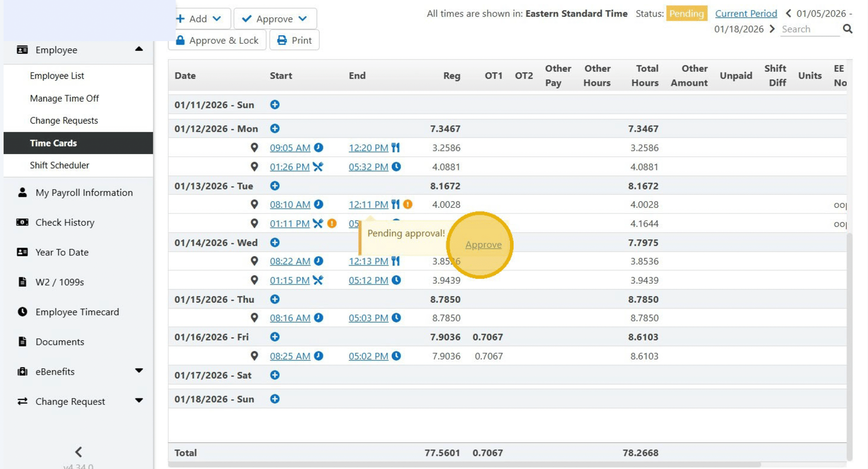This screenshot has width=868, height=469.
Task: Add entry on 01/16/2026 - Fri row
Action: point(275,336)
